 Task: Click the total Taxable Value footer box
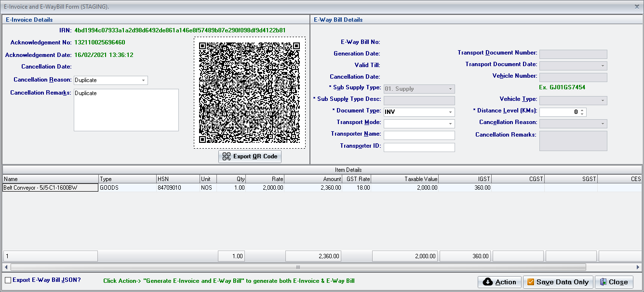[405, 256]
